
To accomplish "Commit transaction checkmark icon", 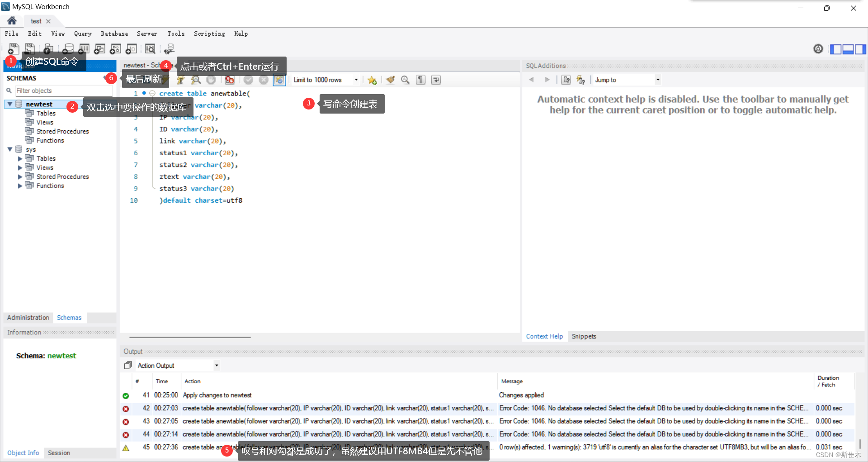I will click(x=248, y=80).
